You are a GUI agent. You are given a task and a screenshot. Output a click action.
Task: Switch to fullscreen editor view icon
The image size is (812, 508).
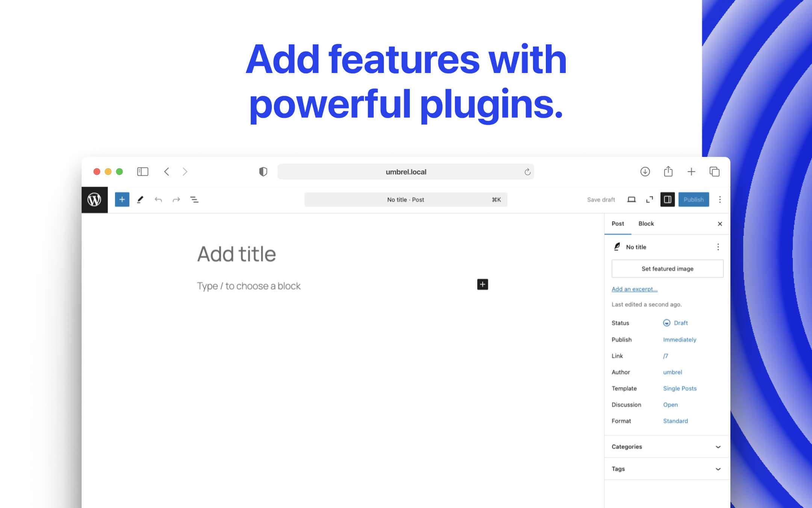tap(650, 199)
